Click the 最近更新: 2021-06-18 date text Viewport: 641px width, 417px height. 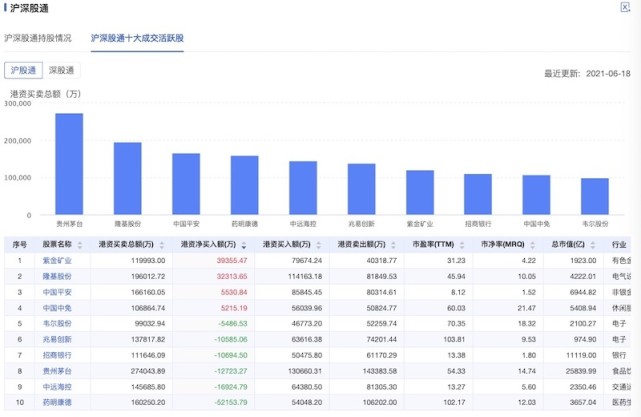587,74
